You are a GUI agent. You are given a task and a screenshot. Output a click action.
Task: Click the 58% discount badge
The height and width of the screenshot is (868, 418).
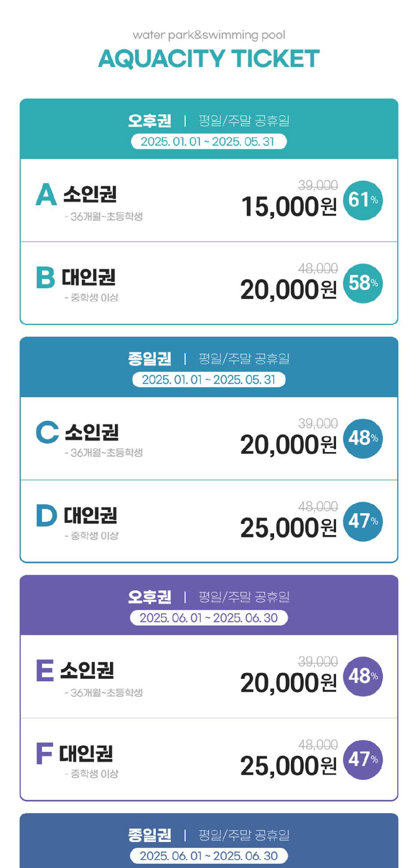(363, 283)
